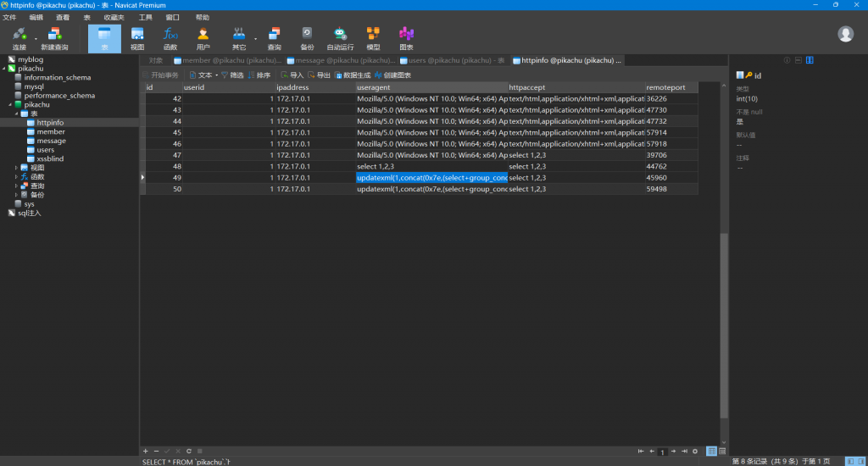
Task: Open the 模型 (Model) toolbar icon
Action: click(373, 38)
